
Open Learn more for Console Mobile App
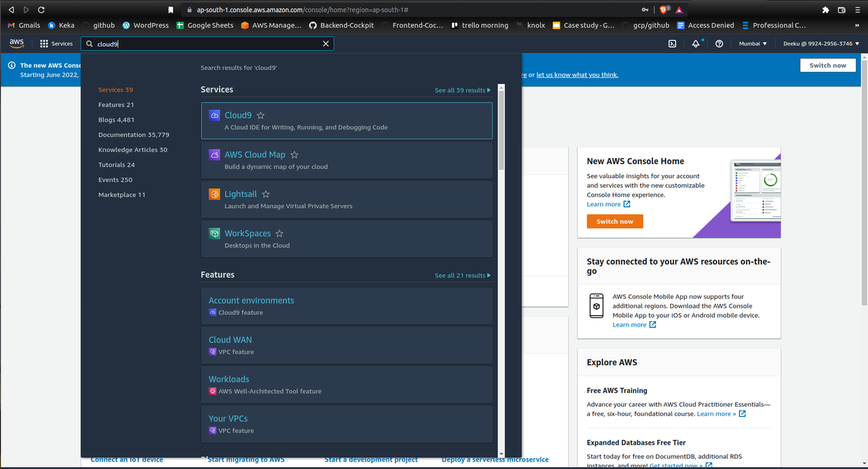634,325
